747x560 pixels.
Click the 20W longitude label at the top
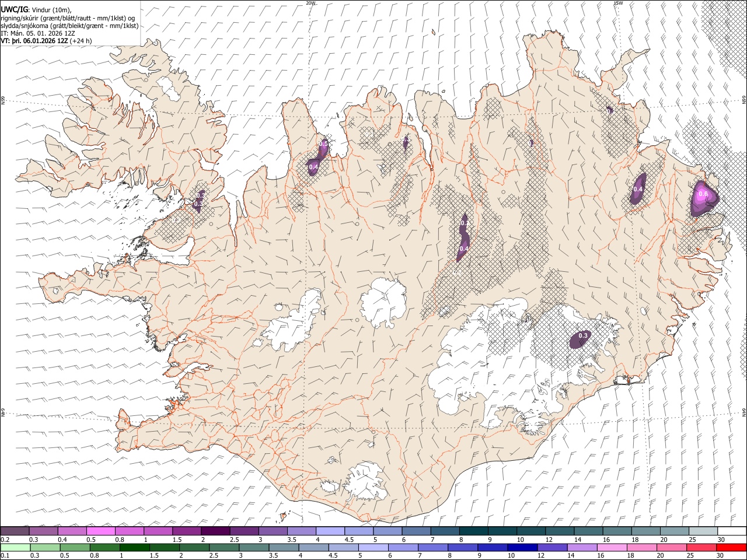310,3
